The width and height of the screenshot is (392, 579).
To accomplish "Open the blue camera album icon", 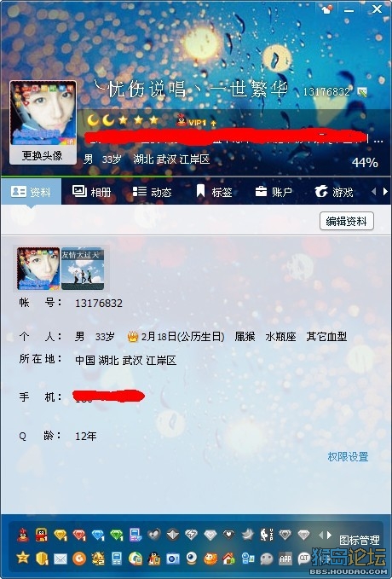I will 172,559.
